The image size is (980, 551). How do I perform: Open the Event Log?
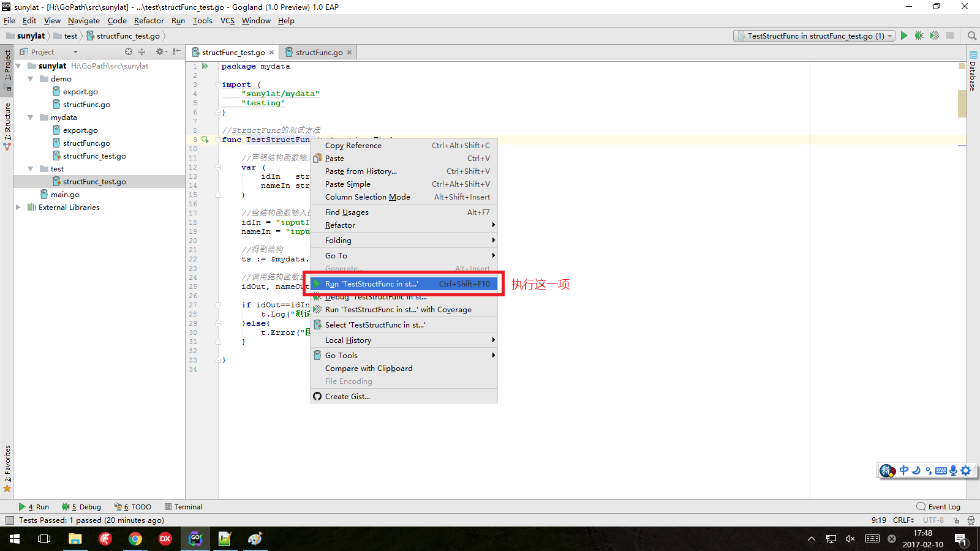coord(938,507)
